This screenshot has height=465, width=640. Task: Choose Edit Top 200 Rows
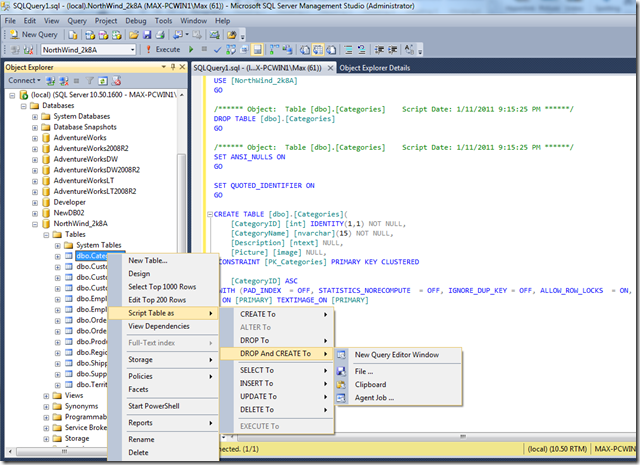point(162,300)
